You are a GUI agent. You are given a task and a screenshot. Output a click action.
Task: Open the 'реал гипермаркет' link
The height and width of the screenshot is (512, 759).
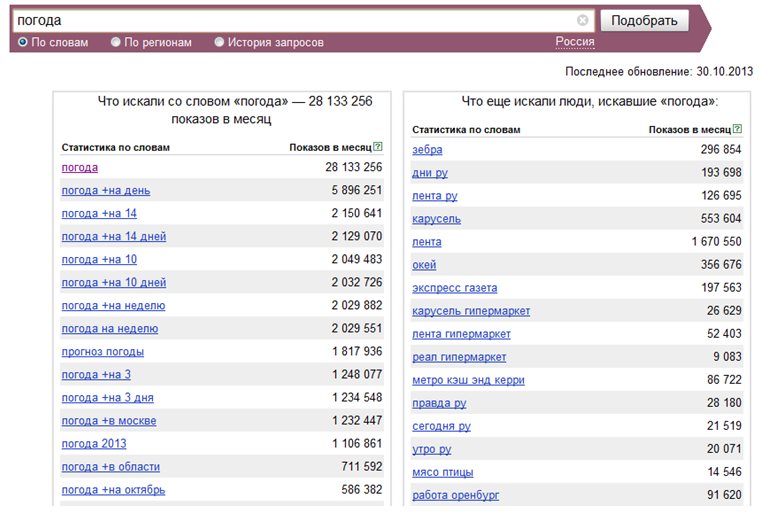click(459, 357)
